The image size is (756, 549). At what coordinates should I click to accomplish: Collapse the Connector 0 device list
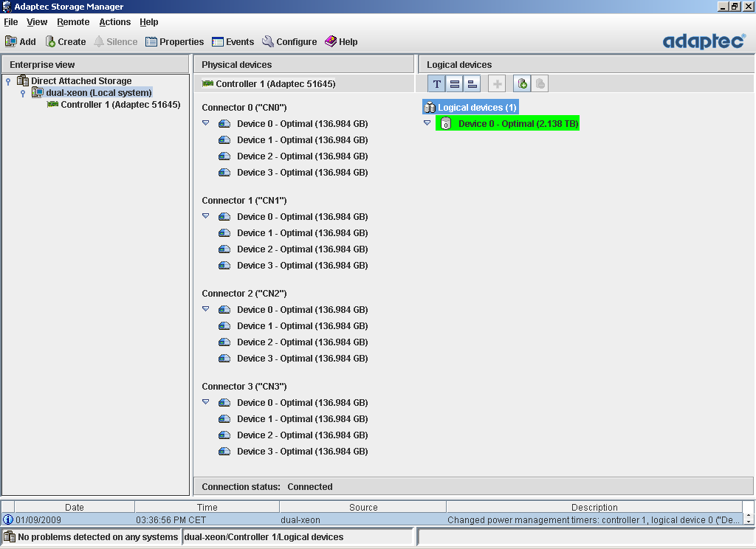(x=206, y=123)
